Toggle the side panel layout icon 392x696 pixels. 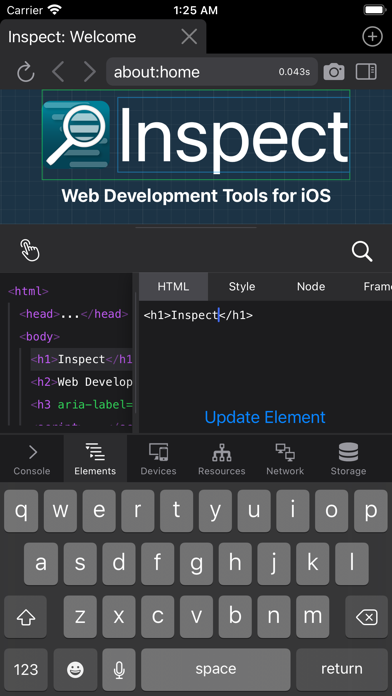(366, 72)
